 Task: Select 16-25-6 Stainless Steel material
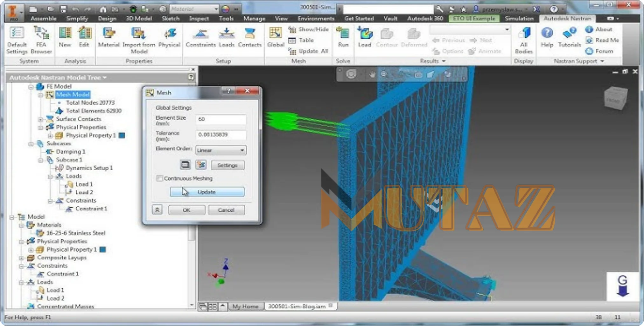[76, 233]
